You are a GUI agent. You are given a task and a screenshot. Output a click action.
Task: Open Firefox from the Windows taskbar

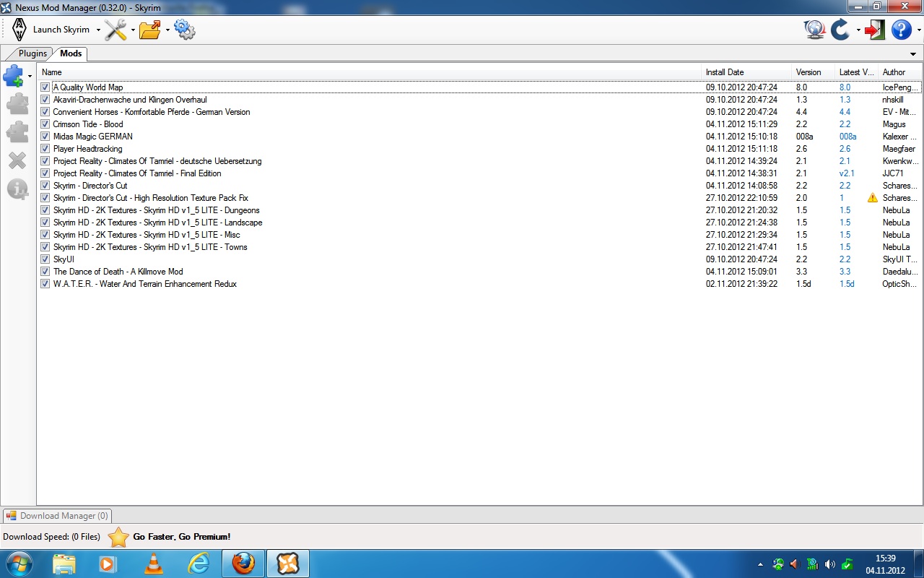coord(243,564)
